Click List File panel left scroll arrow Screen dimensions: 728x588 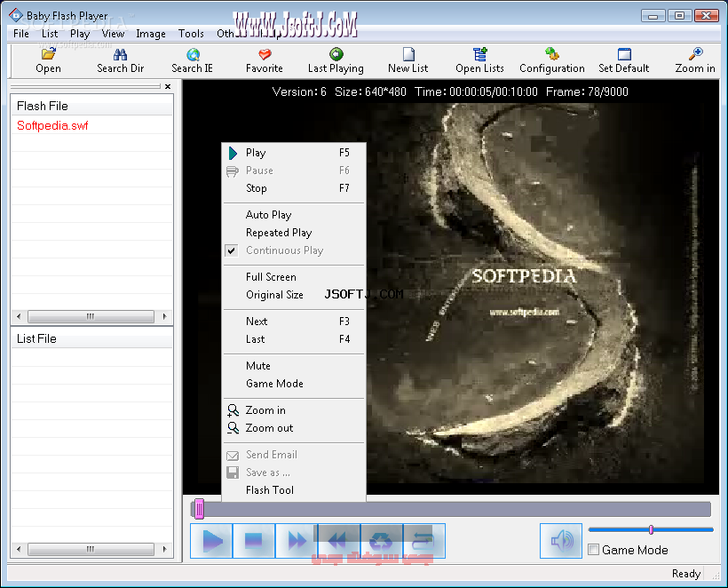[x=19, y=549]
